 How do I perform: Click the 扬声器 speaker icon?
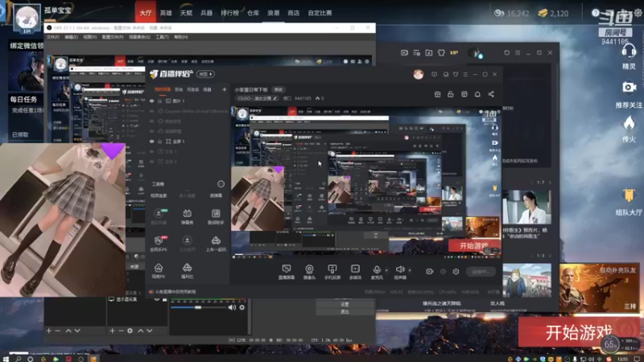tap(399, 269)
